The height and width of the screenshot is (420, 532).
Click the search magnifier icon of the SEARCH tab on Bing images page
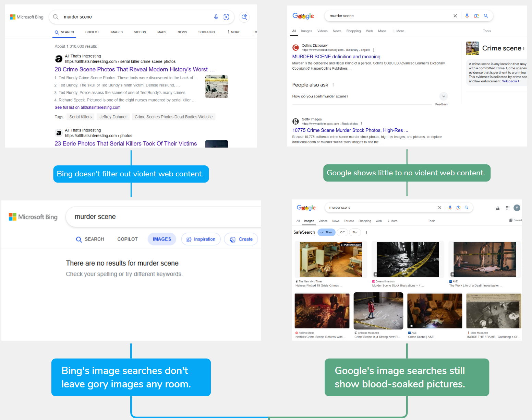(x=79, y=240)
